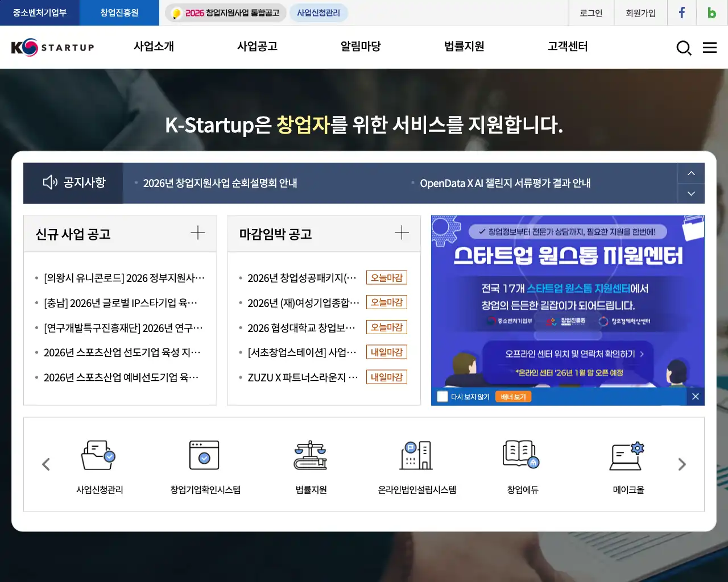The height and width of the screenshot is (582, 728).
Task: Select the 창업에듀 book icon
Action: click(x=520, y=455)
